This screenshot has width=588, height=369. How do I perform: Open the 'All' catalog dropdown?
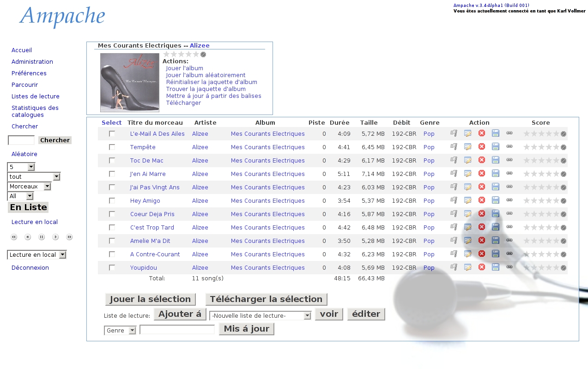pos(20,196)
